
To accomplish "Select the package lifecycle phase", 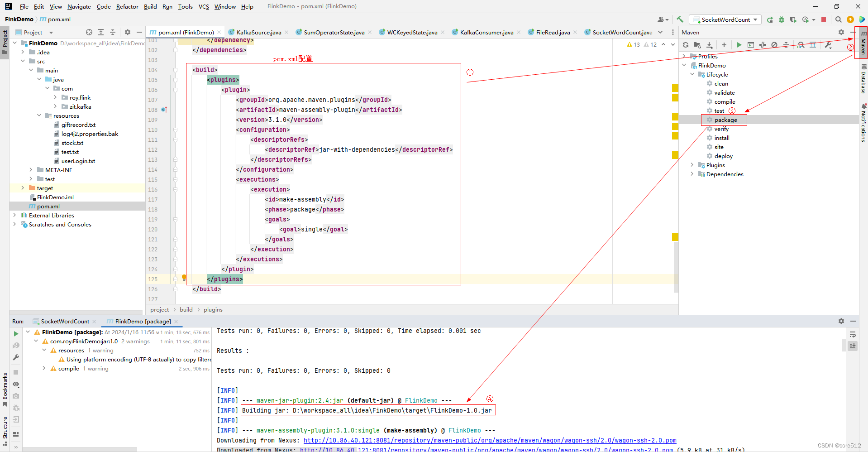I will pos(725,120).
